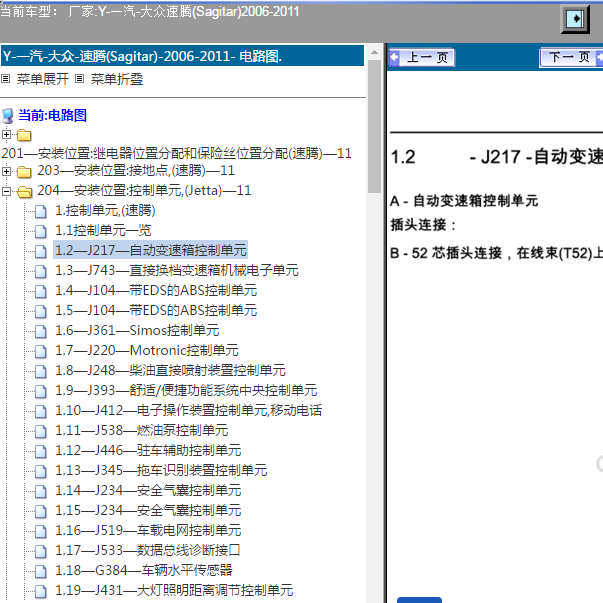The image size is (603, 603).
Task: Expand the 203 安装位置:接地点 folder node
Action: tap(6, 171)
